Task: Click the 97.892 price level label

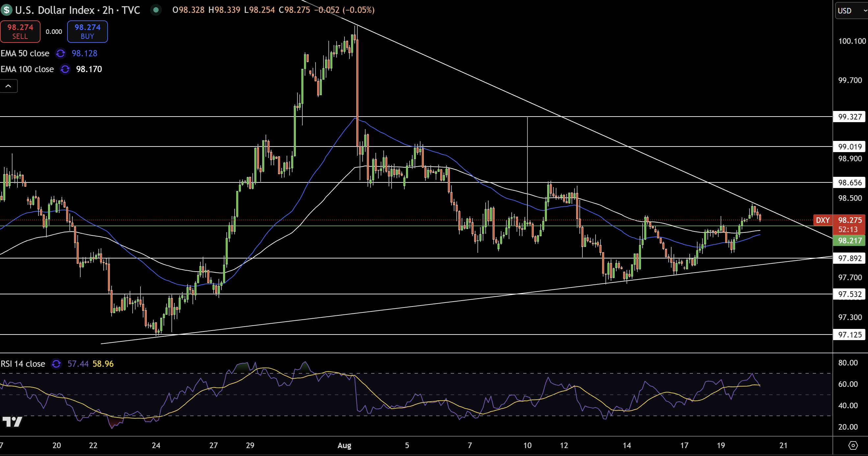Action: click(x=850, y=258)
